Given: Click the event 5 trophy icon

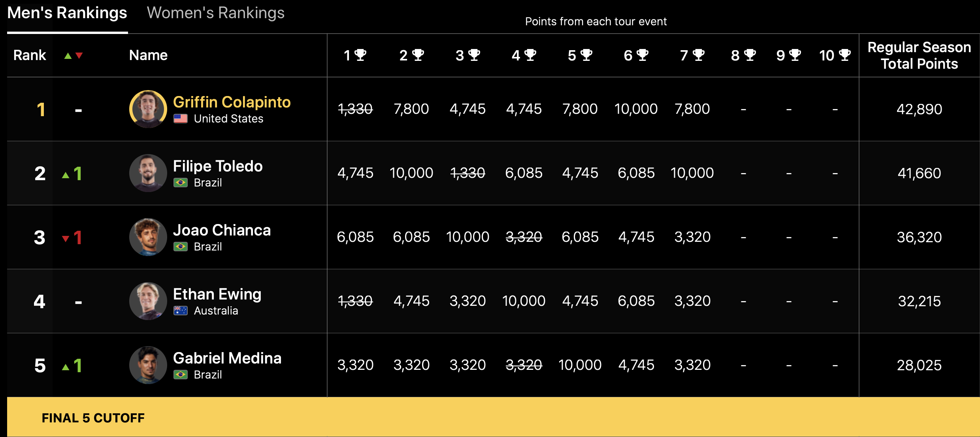Looking at the screenshot, I should (x=586, y=55).
